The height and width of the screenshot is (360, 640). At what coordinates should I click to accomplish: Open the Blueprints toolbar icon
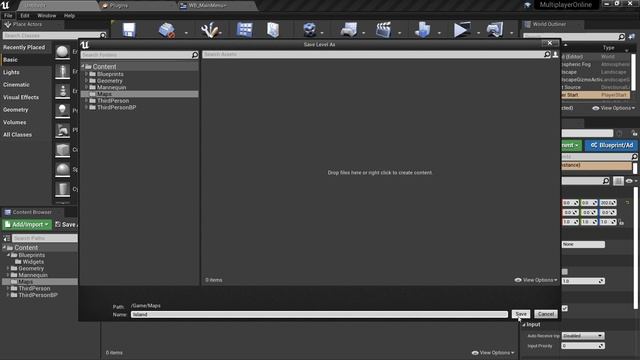coord(349,30)
